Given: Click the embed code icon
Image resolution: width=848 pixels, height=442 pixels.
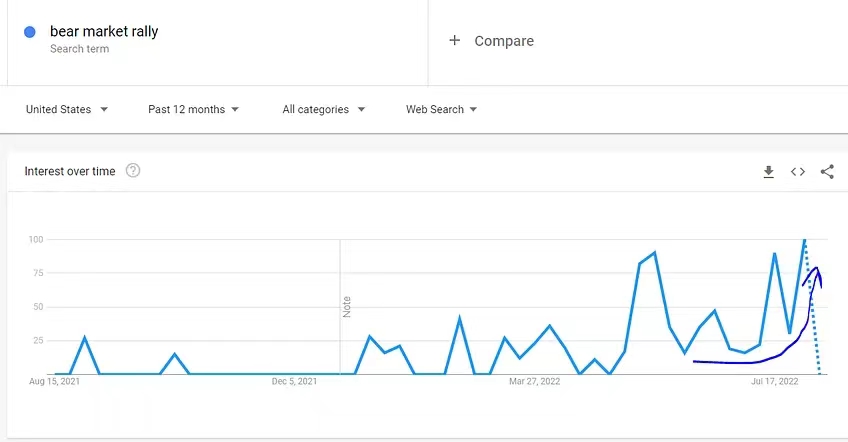Looking at the screenshot, I should [x=798, y=172].
